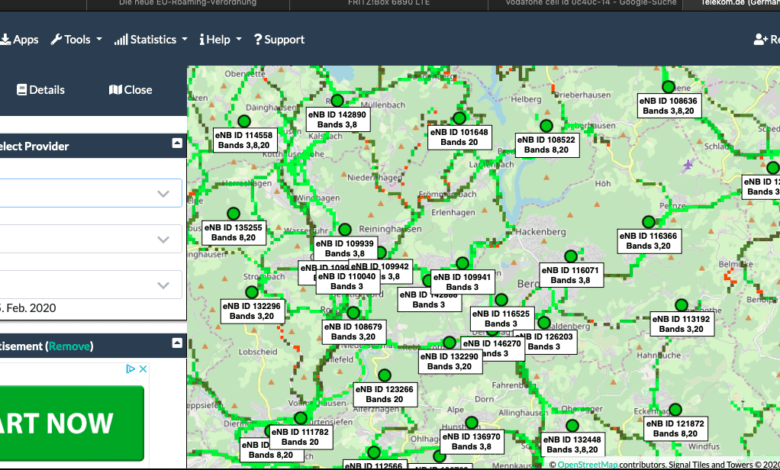This screenshot has width=780, height=470.
Task: Click the Support link in navbar
Action: (x=279, y=39)
